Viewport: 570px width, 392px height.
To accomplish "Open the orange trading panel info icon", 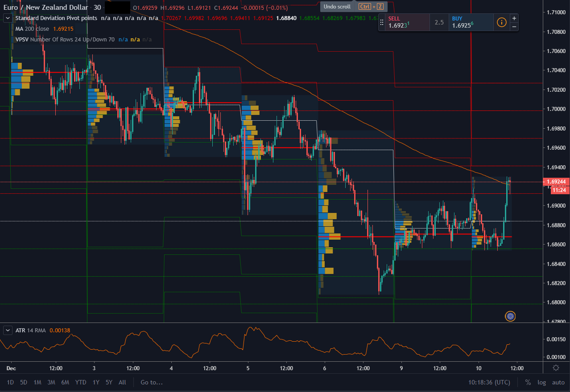I will tap(502, 22).
